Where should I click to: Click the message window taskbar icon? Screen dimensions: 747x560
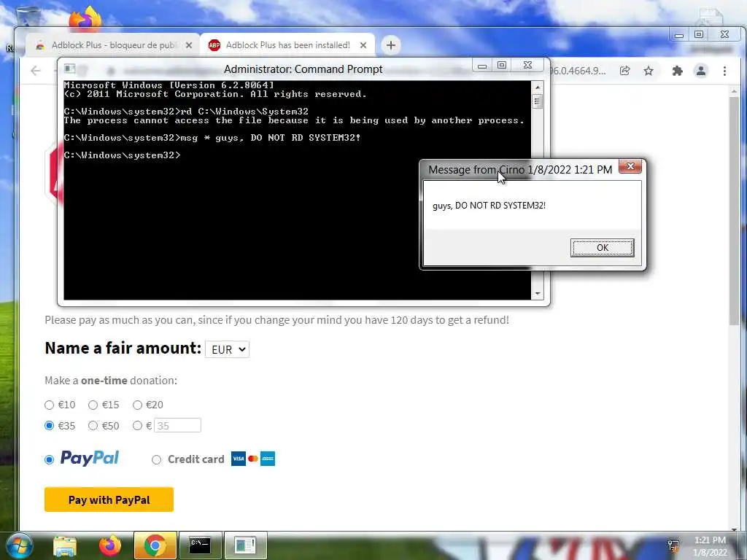245,545
